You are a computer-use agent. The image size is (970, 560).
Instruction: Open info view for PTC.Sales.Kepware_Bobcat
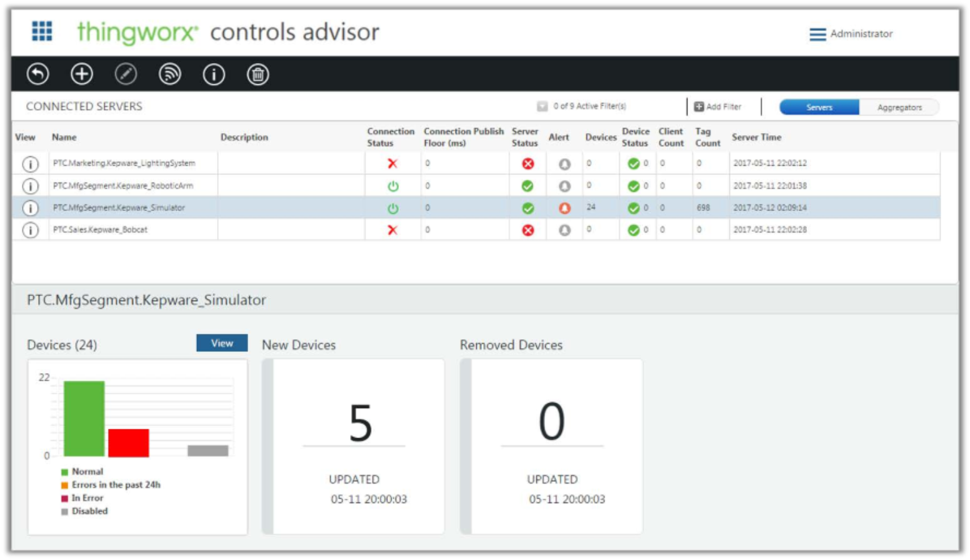point(30,230)
